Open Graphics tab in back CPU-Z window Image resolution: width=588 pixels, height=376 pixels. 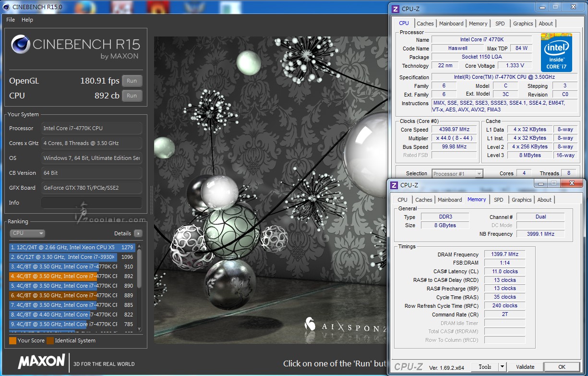pyautogui.click(x=523, y=24)
